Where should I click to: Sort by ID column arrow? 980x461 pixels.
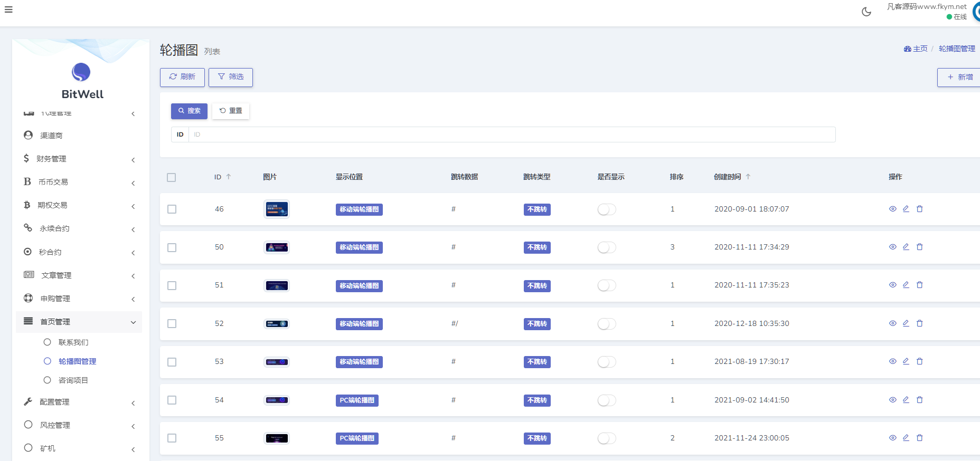(x=229, y=177)
